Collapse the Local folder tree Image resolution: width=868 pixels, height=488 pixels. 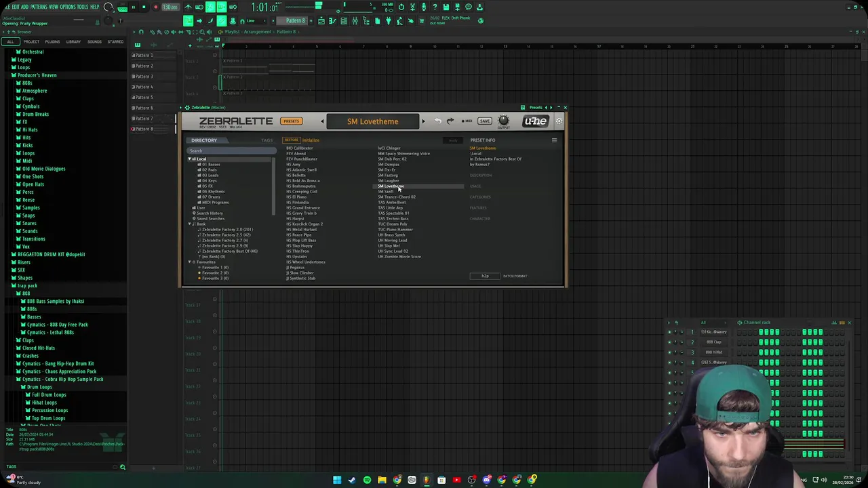pyautogui.click(x=190, y=159)
